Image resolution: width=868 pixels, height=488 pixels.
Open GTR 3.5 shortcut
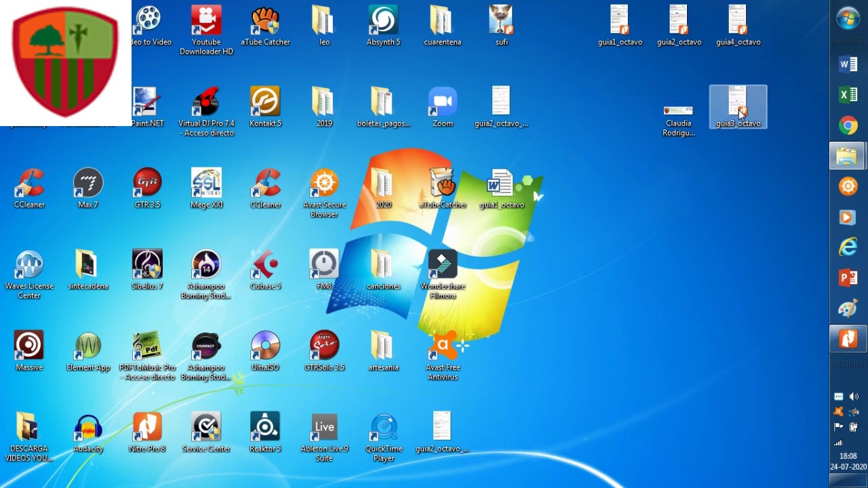pyautogui.click(x=147, y=188)
